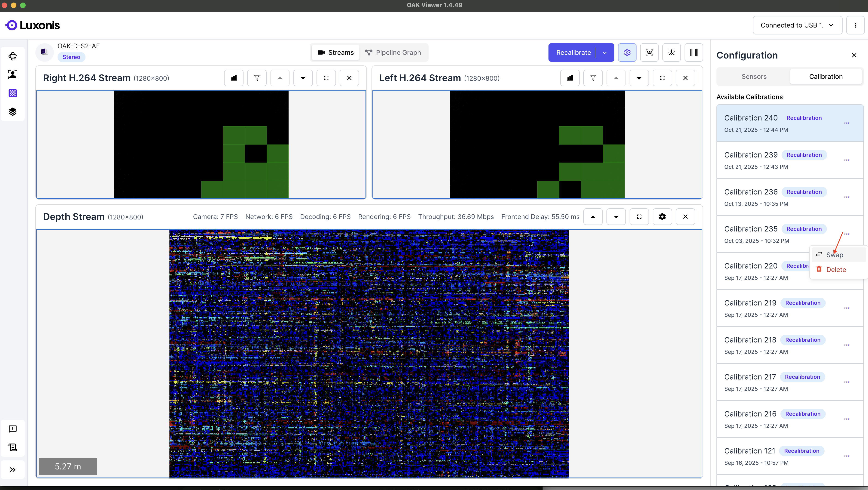Click the Recalibrate button
The height and width of the screenshot is (490, 868).
click(x=573, y=53)
